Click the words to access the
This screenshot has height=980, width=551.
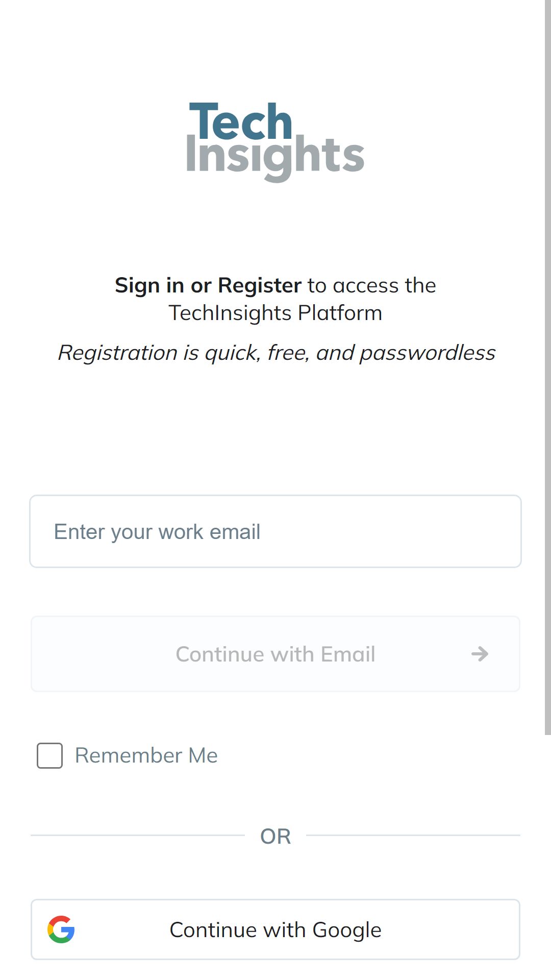tap(371, 285)
